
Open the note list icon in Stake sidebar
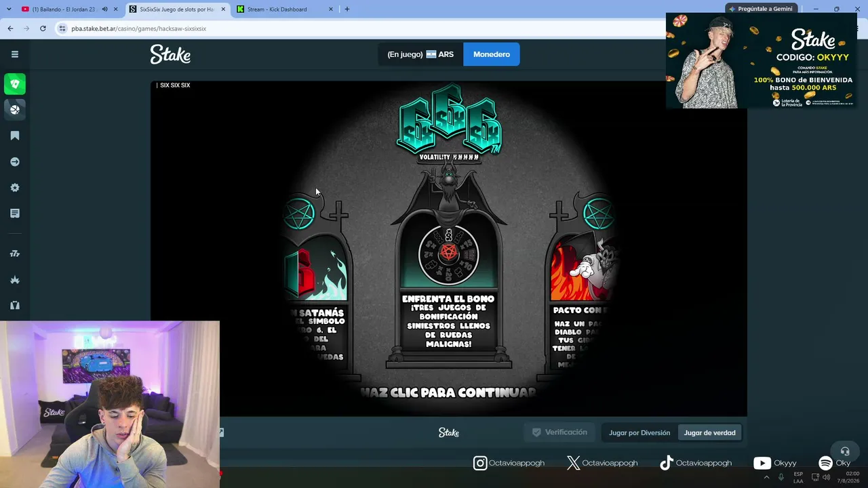coord(15,213)
